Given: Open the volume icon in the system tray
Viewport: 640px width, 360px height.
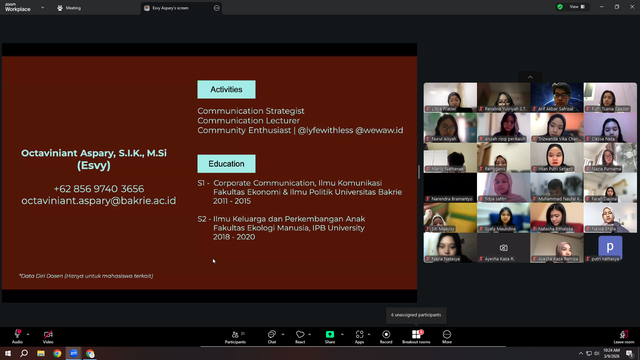Looking at the screenshot, I should pyautogui.click(x=596, y=353).
